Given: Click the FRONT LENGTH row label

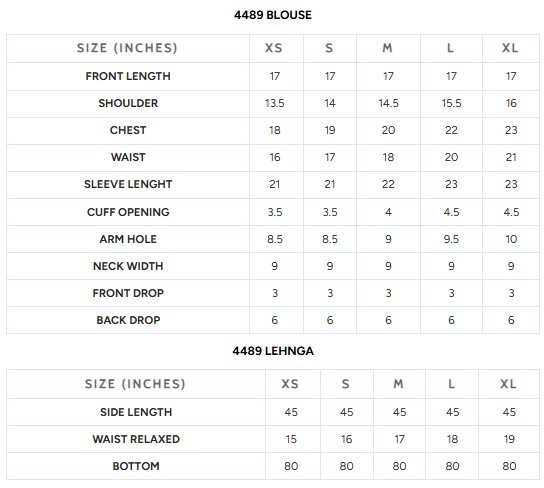Looking at the screenshot, I should click(x=128, y=76).
